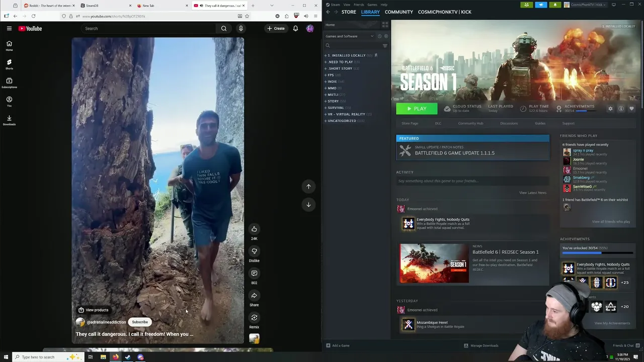
Task: Click the YouTube search magnifier button
Action: 224,29
